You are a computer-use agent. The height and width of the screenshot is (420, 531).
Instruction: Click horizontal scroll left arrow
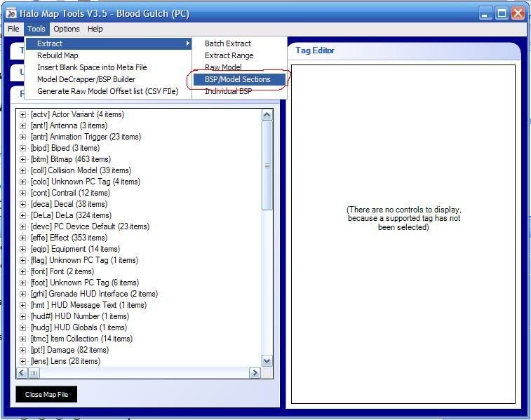22,373
